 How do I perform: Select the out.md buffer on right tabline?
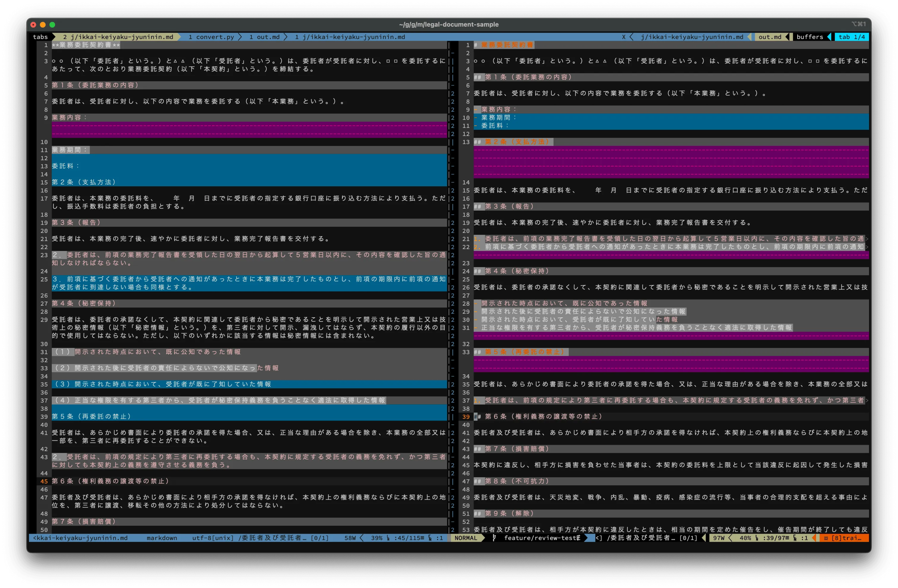(x=770, y=37)
